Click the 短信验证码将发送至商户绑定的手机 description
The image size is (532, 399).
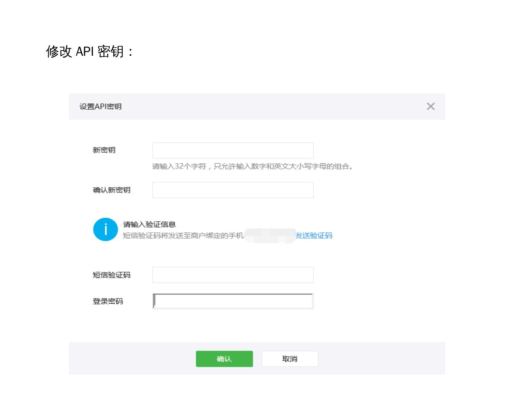click(x=183, y=236)
